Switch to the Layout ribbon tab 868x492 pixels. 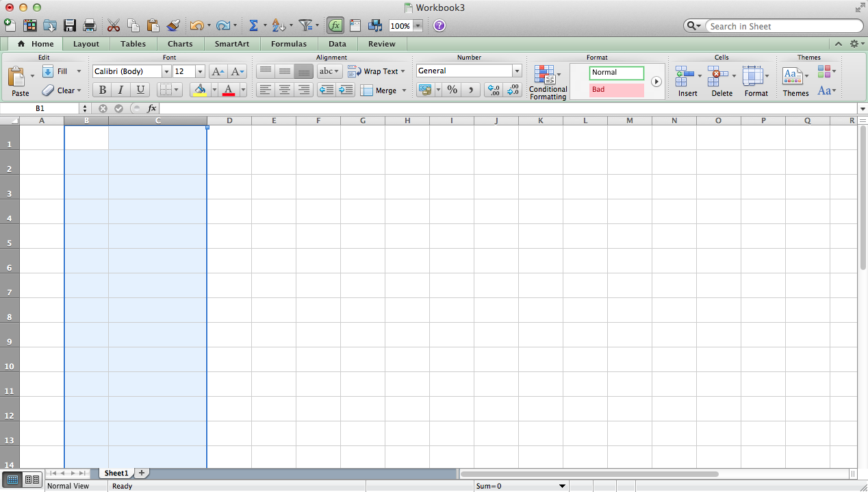pyautogui.click(x=86, y=44)
